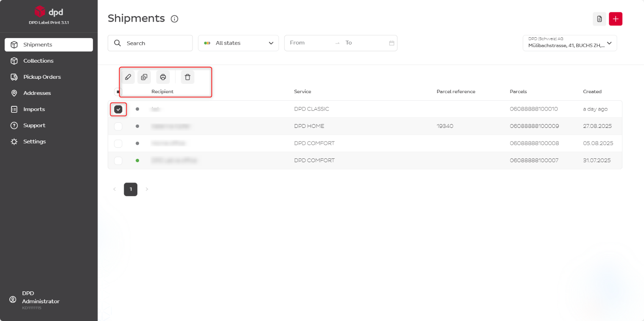Click the duplicate shipment icon
644x321 pixels.
144,77
